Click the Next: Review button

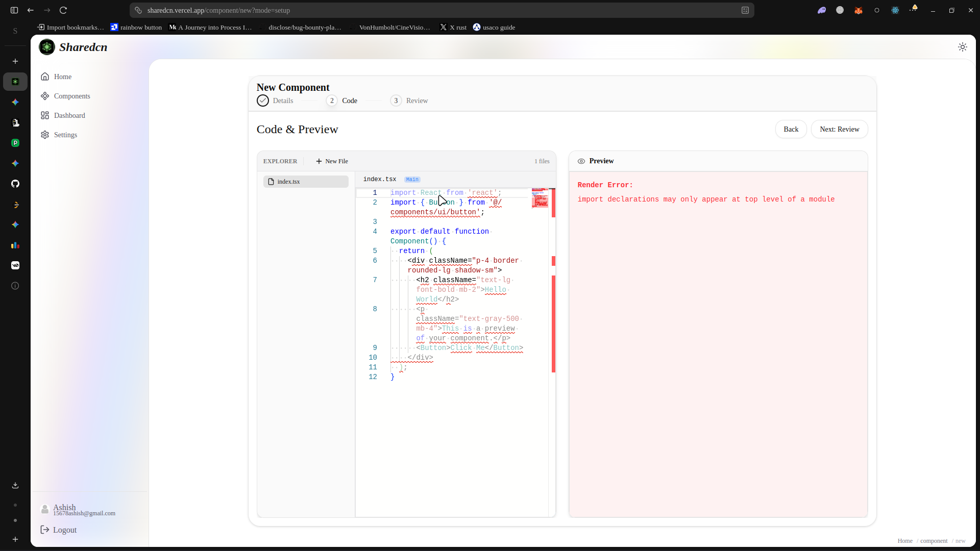[839, 129]
